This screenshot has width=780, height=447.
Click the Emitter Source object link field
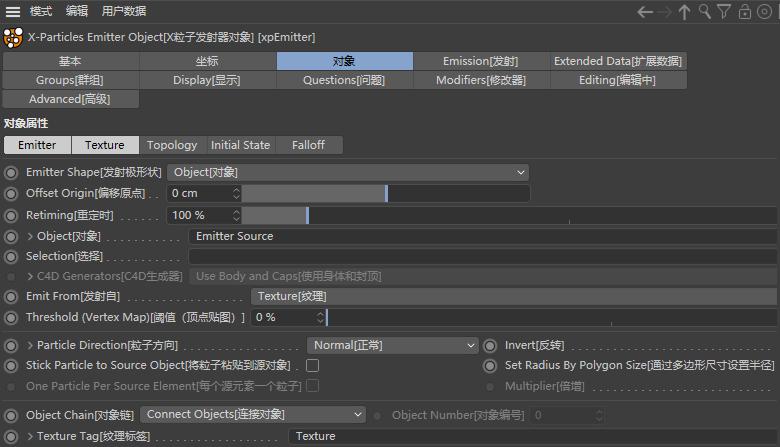point(483,236)
